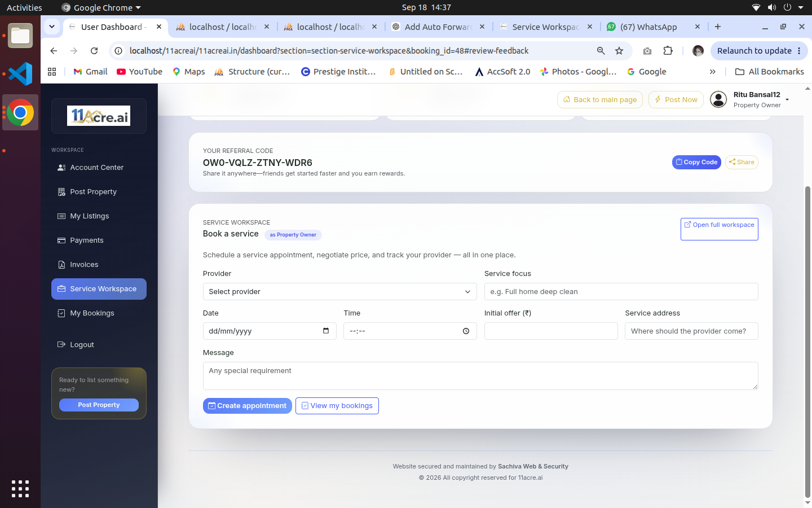Open the screenshot camera extension icon
Viewport: 812px width, 508px height.
(x=647, y=51)
